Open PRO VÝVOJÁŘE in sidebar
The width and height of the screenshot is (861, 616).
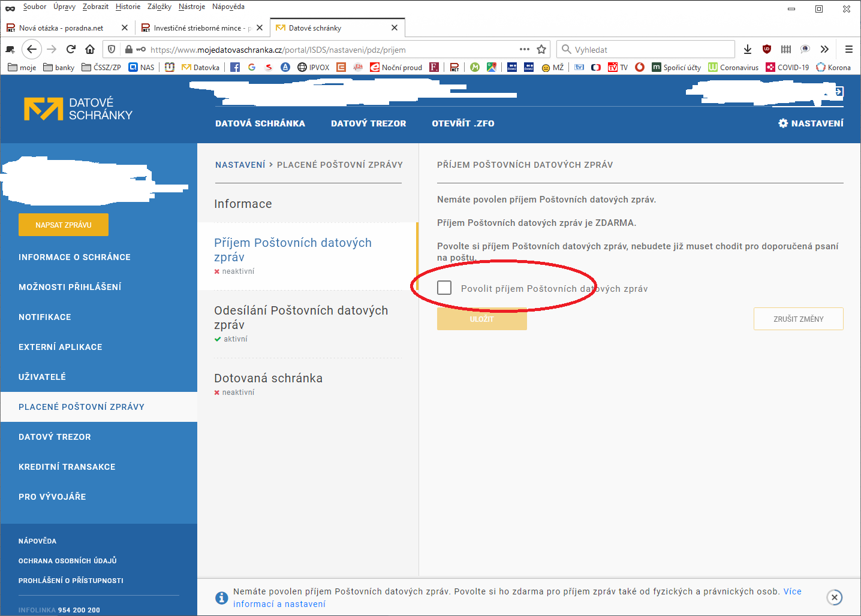click(52, 497)
